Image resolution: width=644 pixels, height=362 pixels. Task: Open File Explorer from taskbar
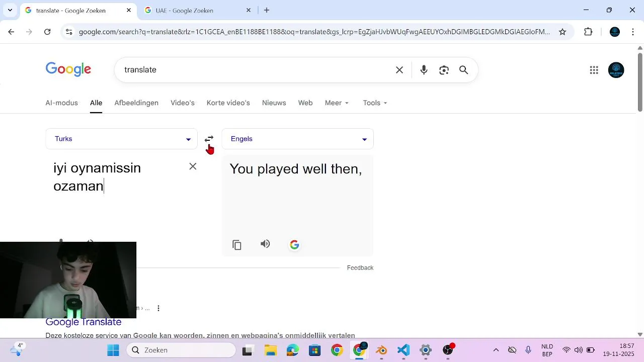271,350
